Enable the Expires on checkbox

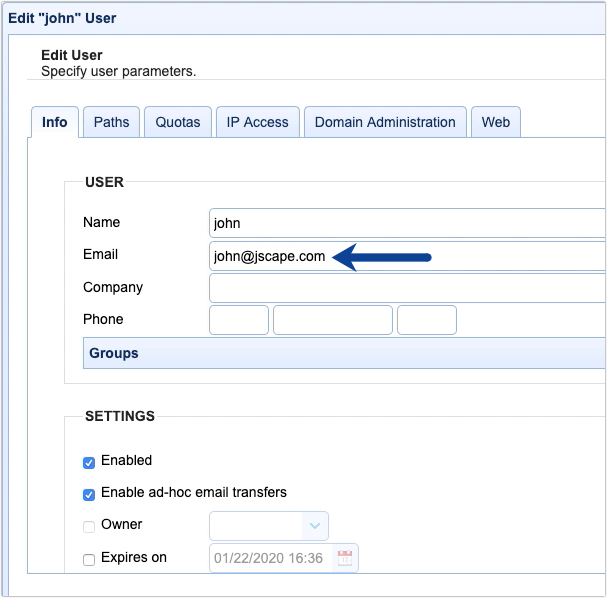[90, 559]
